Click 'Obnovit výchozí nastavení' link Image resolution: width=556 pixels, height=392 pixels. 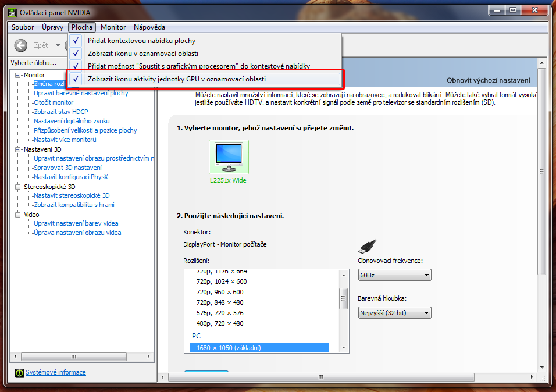click(488, 80)
